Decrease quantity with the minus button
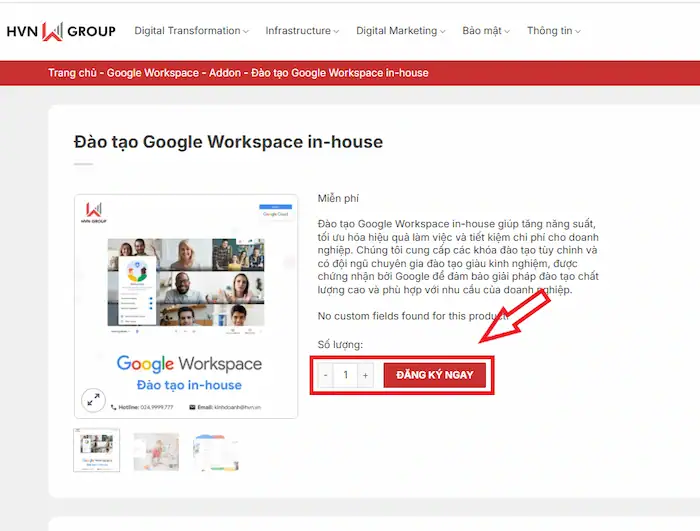The width and height of the screenshot is (700, 531). (x=326, y=375)
